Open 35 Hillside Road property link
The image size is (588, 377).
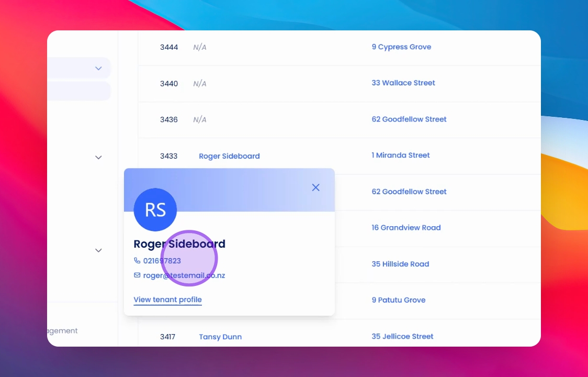click(400, 264)
